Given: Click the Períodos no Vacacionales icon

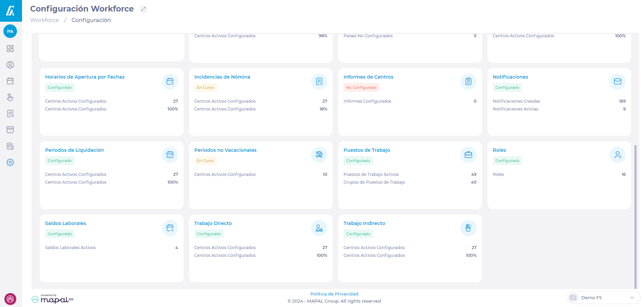Looking at the screenshot, I should (319, 155).
